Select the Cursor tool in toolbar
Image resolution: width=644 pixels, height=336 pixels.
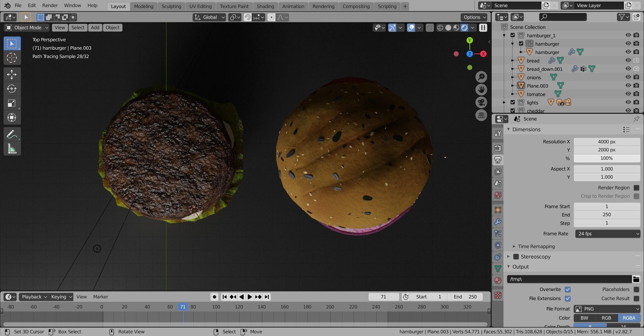tap(12, 58)
